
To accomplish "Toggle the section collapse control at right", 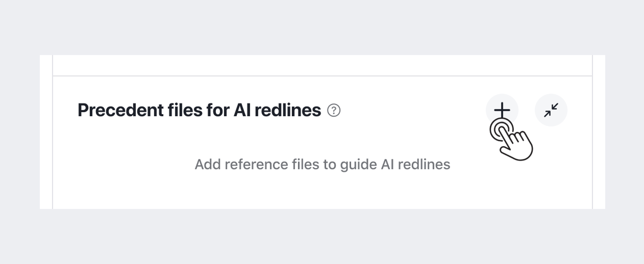I will 551,110.
